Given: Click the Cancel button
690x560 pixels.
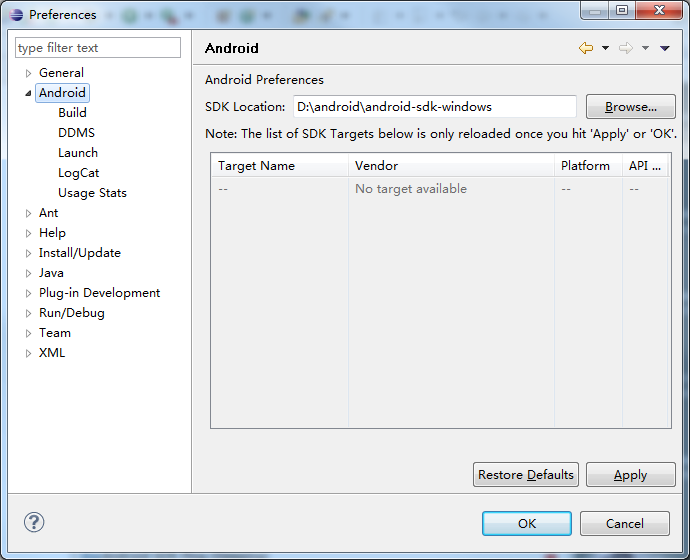Looking at the screenshot, I should [625, 523].
